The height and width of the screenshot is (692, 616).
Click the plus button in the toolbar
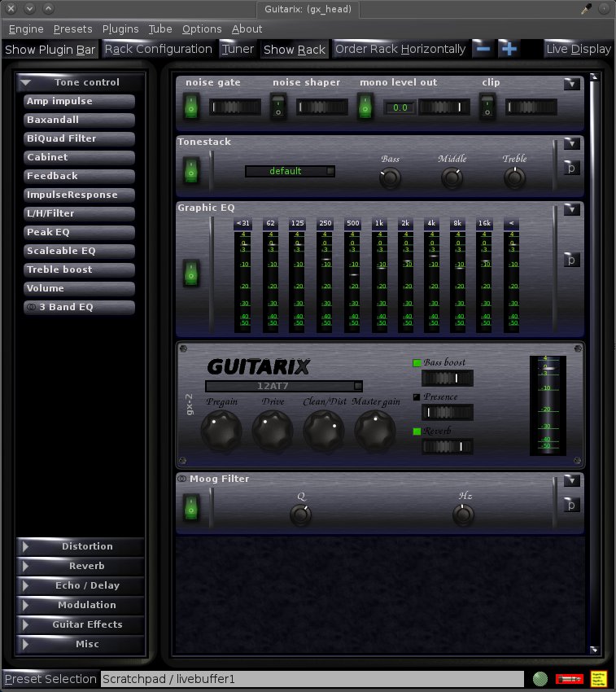click(509, 49)
